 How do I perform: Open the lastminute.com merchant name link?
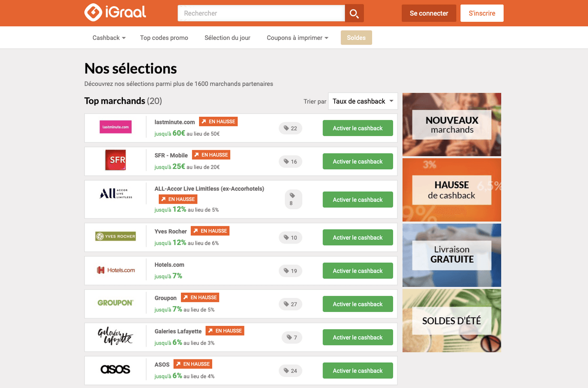pos(175,122)
